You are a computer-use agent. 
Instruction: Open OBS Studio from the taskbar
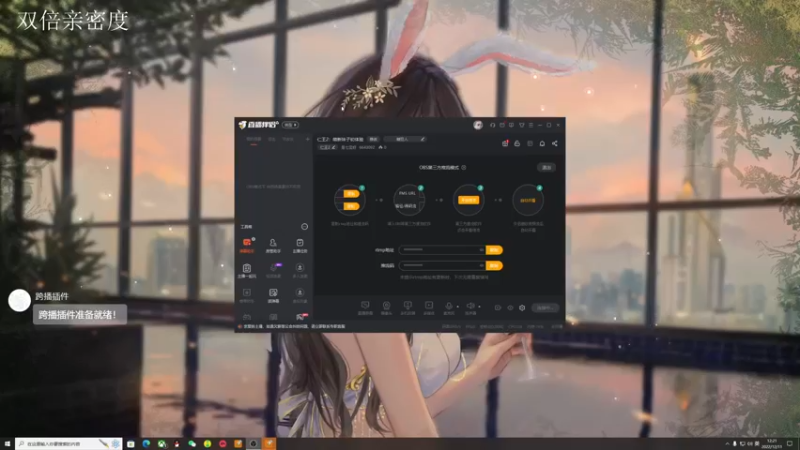coord(253,444)
